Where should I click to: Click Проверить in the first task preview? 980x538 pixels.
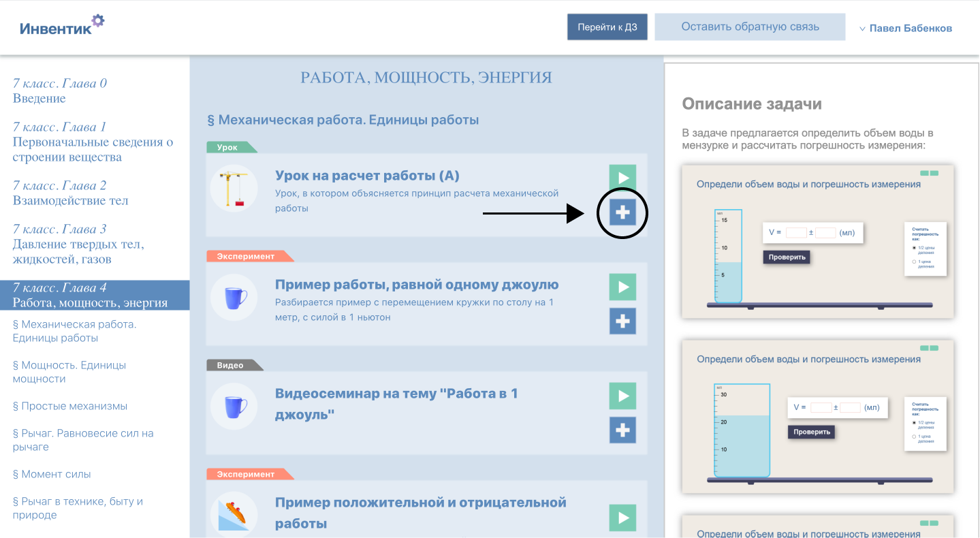click(x=787, y=257)
